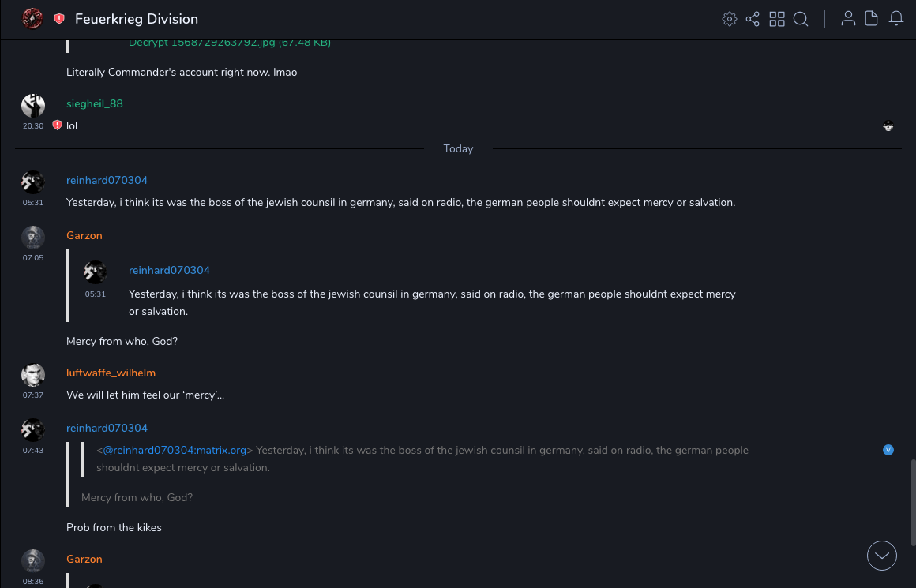Viewport: 916px width, 588px height.
Task: Click the blue 'V' read receipt badge
Action: (x=888, y=450)
